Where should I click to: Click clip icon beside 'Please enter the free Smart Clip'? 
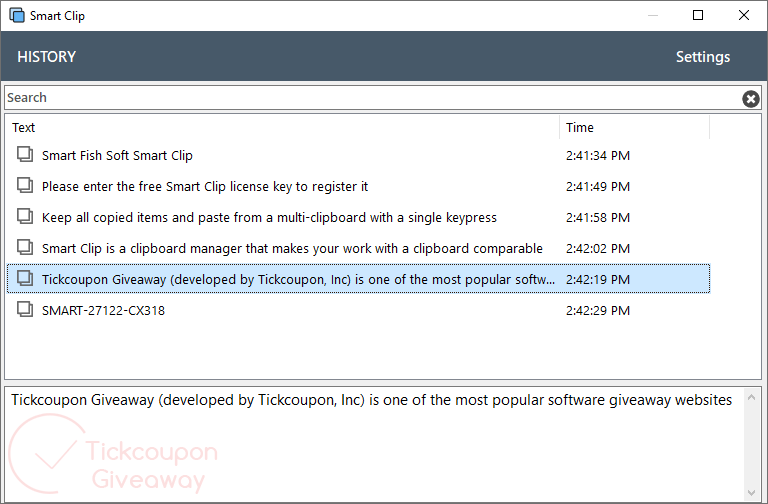(x=25, y=185)
